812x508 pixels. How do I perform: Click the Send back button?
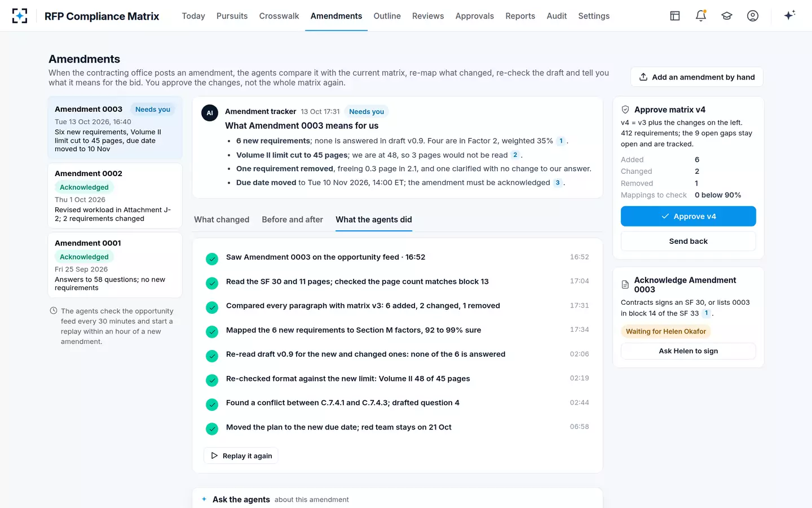pos(689,241)
